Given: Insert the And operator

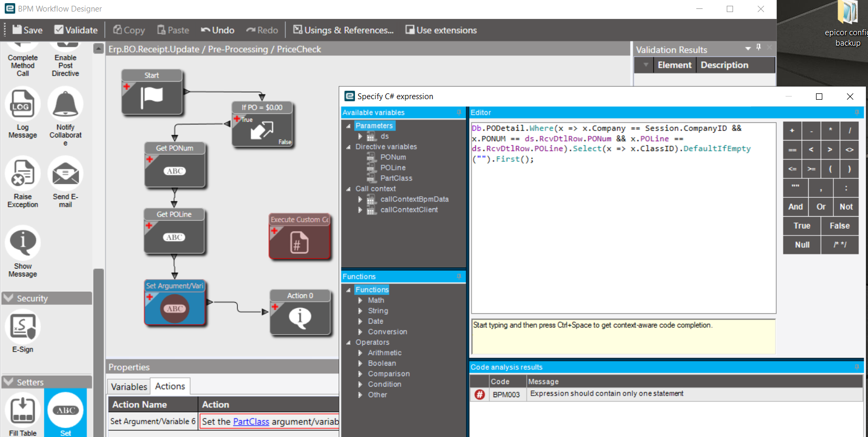Looking at the screenshot, I should click(x=796, y=207).
